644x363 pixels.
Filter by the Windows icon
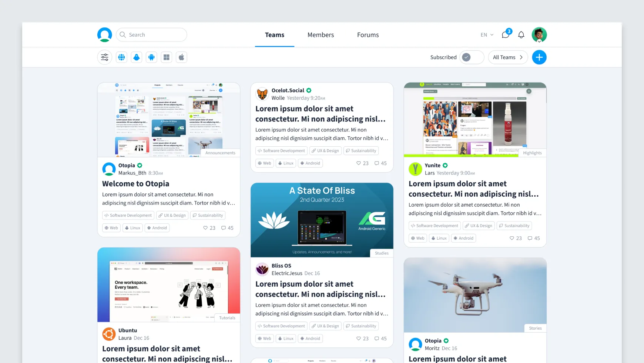166,57
